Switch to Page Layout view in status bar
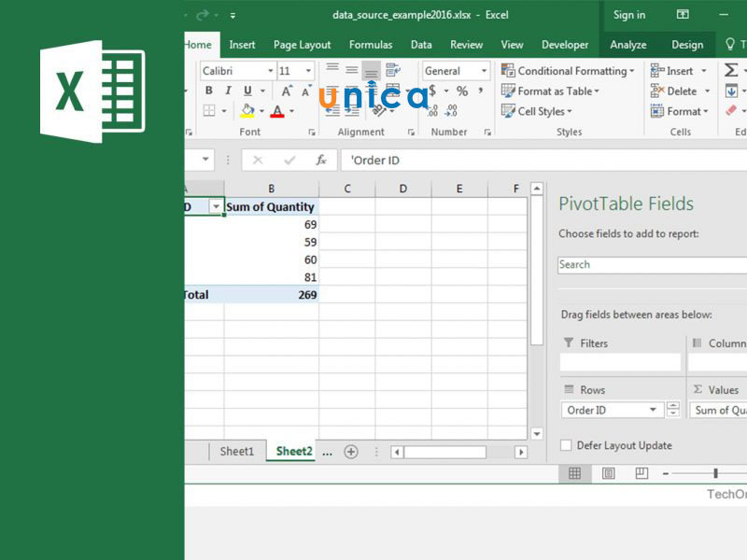Viewport: 747px width, 560px height. click(x=608, y=474)
